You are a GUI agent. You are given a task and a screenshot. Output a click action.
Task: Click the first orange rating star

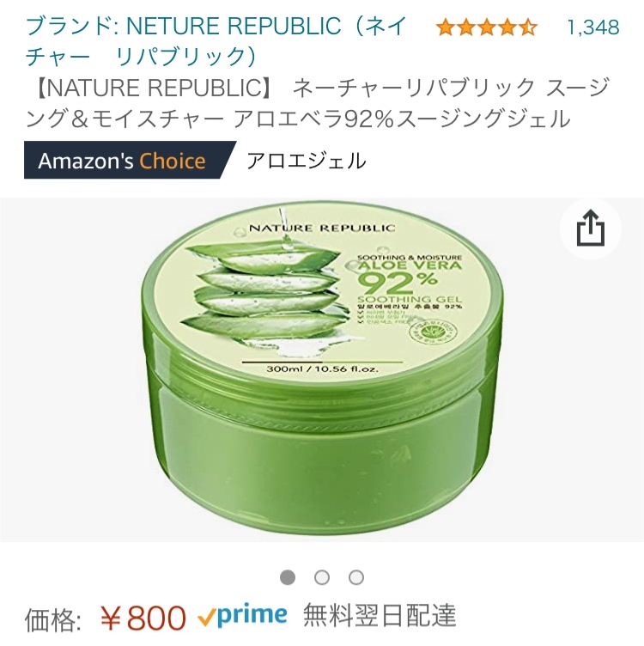click(446, 27)
